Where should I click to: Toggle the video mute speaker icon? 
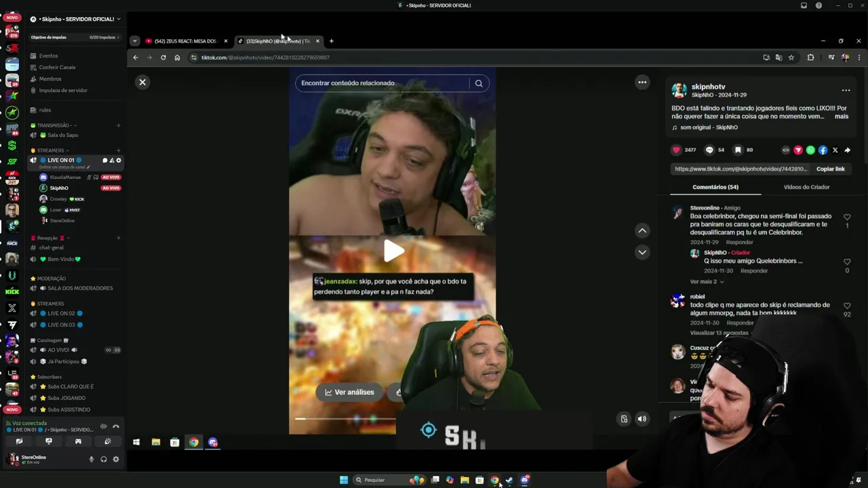point(642,419)
